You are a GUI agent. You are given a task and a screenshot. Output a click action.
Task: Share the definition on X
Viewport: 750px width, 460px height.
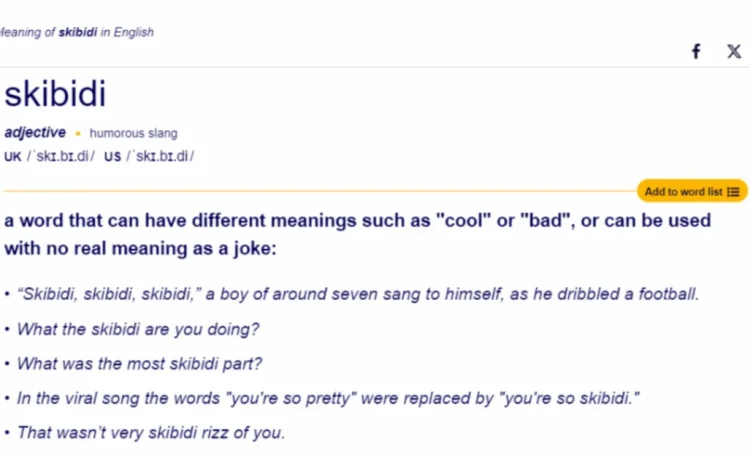pos(734,51)
